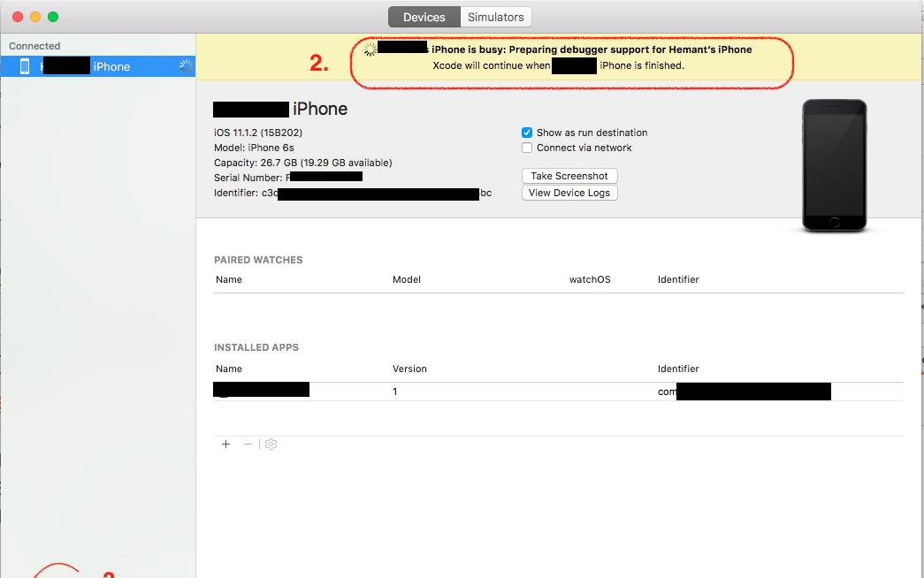Open View Device Logs
Image resolution: width=924 pixels, height=578 pixels.
pyautogui.click(x=569, y=193)
